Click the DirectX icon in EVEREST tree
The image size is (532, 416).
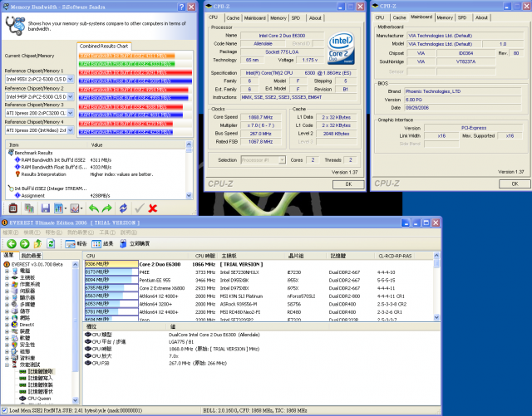15,325
